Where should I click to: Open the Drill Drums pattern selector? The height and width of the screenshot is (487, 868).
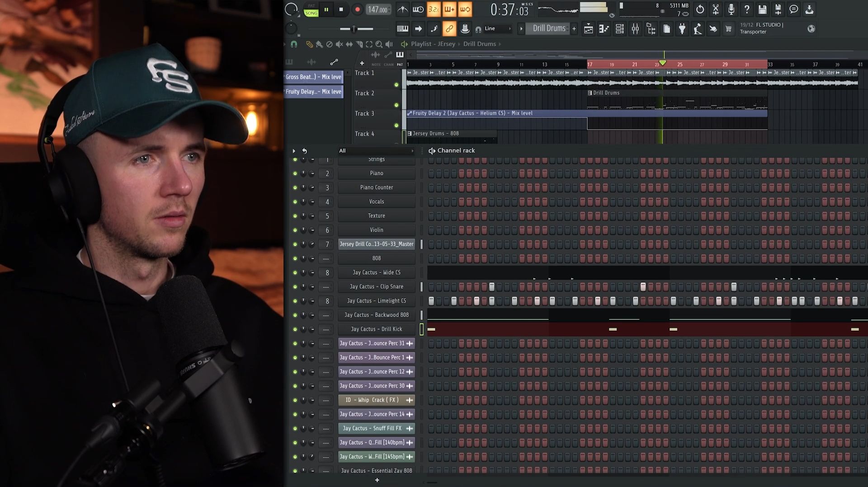point(549,28)
